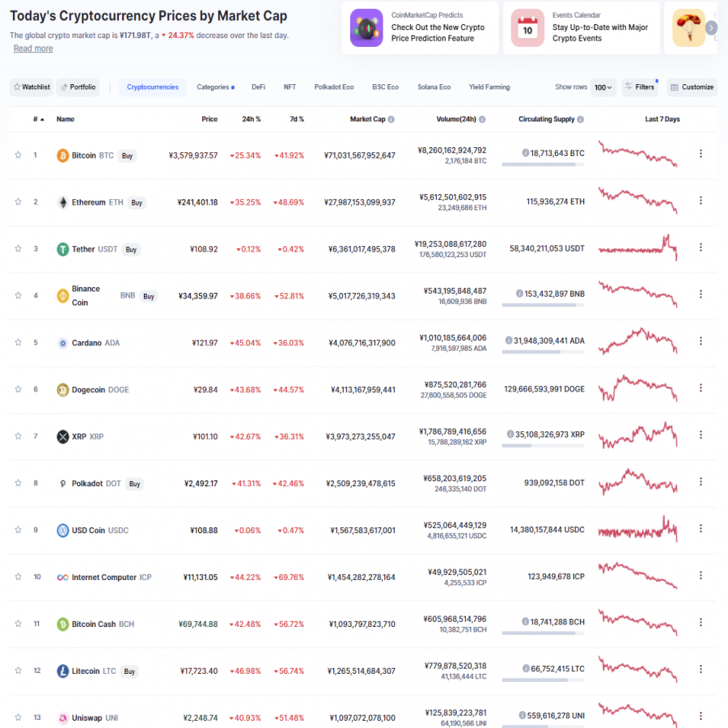Image resolution: width=728 pixels, height=728 pixels.
Task: Click the Events Calendar icon
Action: click(x=528, y=28)
